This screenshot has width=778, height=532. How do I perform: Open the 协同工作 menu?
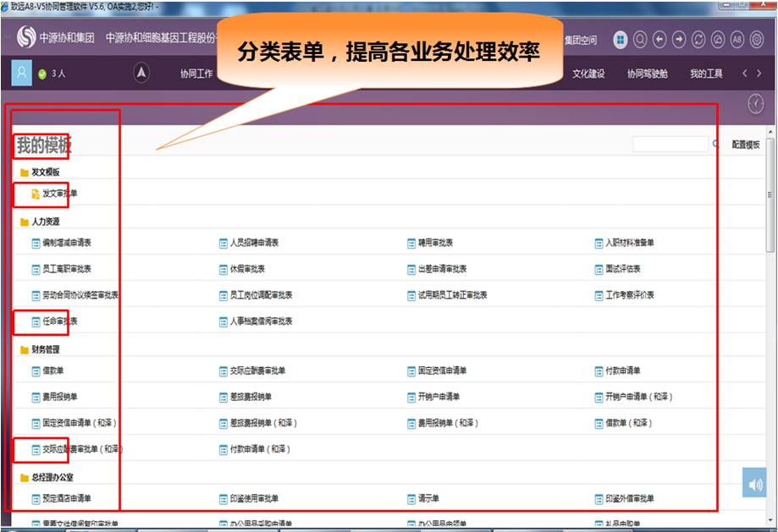click(x=196, y=74)
